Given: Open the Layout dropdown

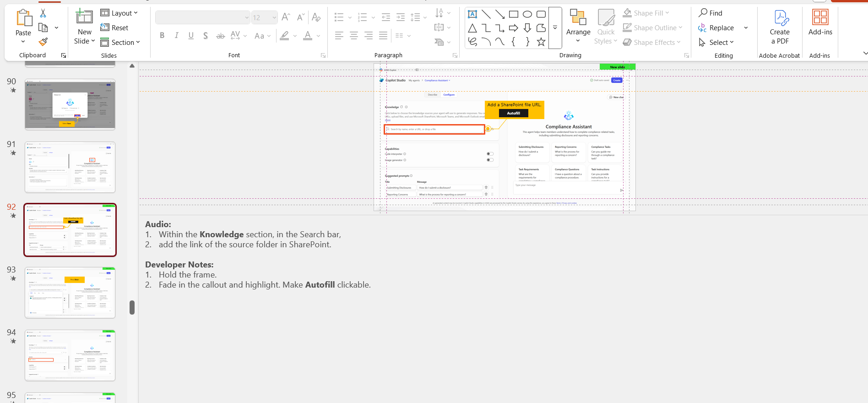Looking at the screenshot, I should coord(119,13).
